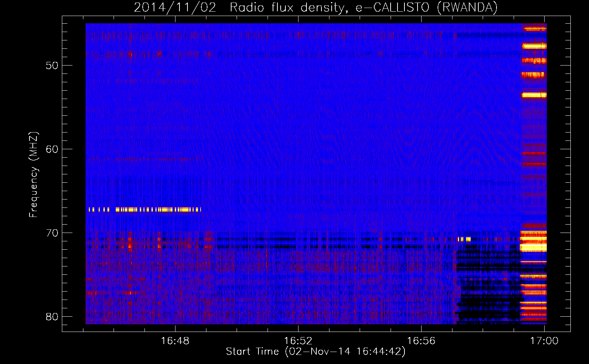Click the 16:56 time tick label

(x=421, y=341)
